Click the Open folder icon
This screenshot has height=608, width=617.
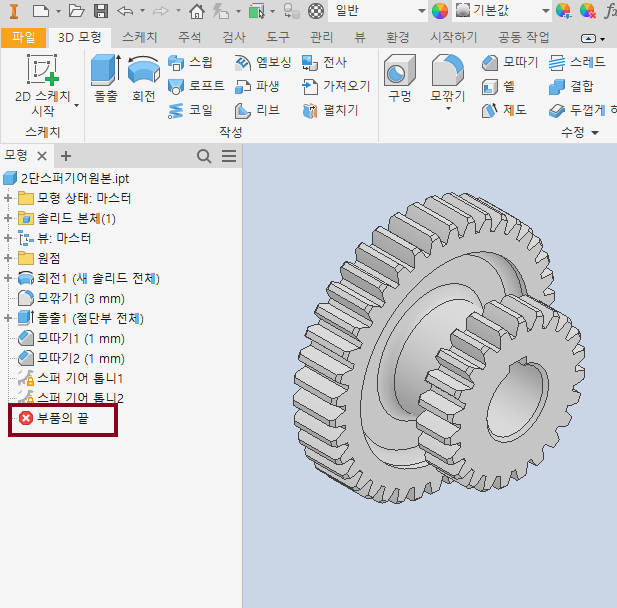point(76,11)
